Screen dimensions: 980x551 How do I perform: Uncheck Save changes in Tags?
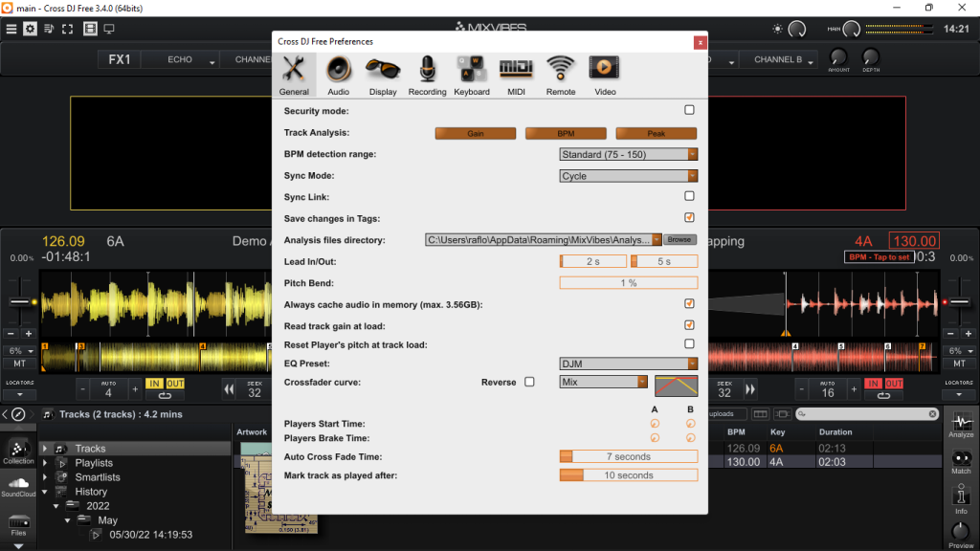click(688, 217)
